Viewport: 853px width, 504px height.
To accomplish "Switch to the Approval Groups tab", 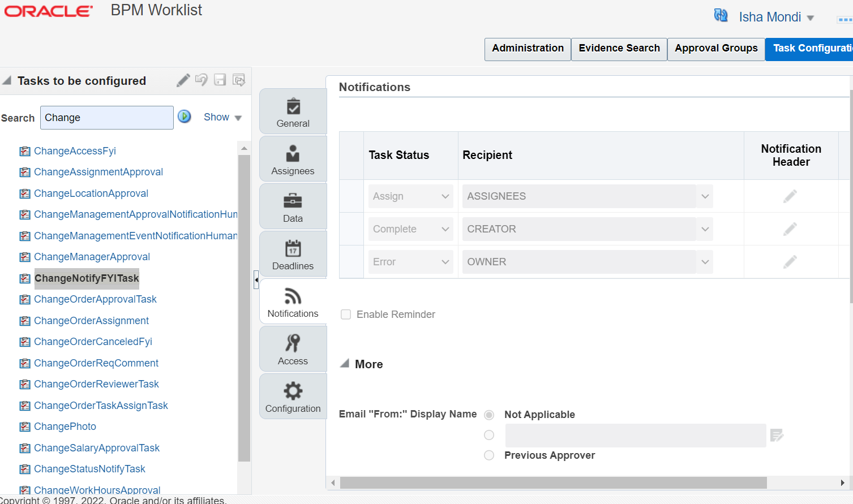I will [715, 49].
